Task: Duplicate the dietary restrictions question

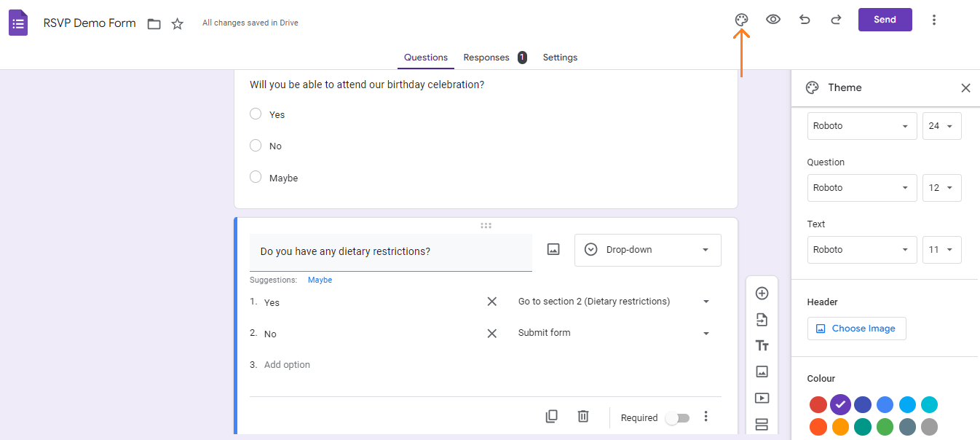Action: coord(551,416)
